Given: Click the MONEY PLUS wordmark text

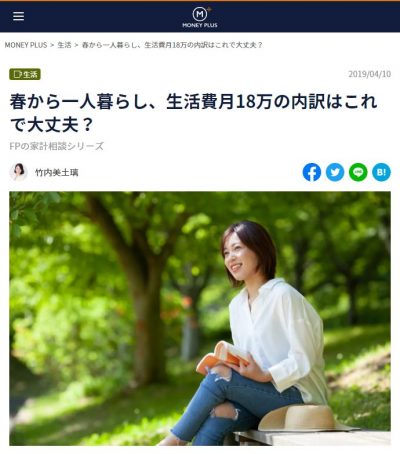Looking at the screenshot, I should (200, 25).
